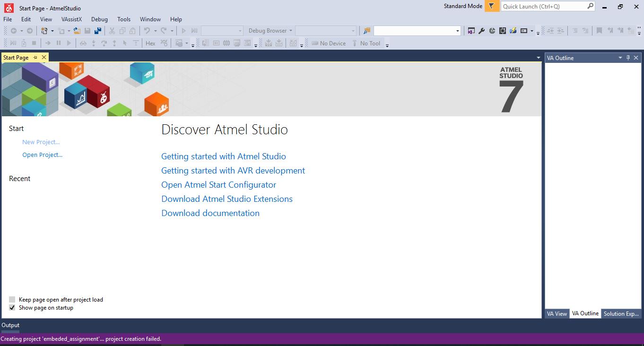Image resolution: width=644 pixels, height=346 pixels.
Task: Click the Find in Files icon
Action: 366,31
